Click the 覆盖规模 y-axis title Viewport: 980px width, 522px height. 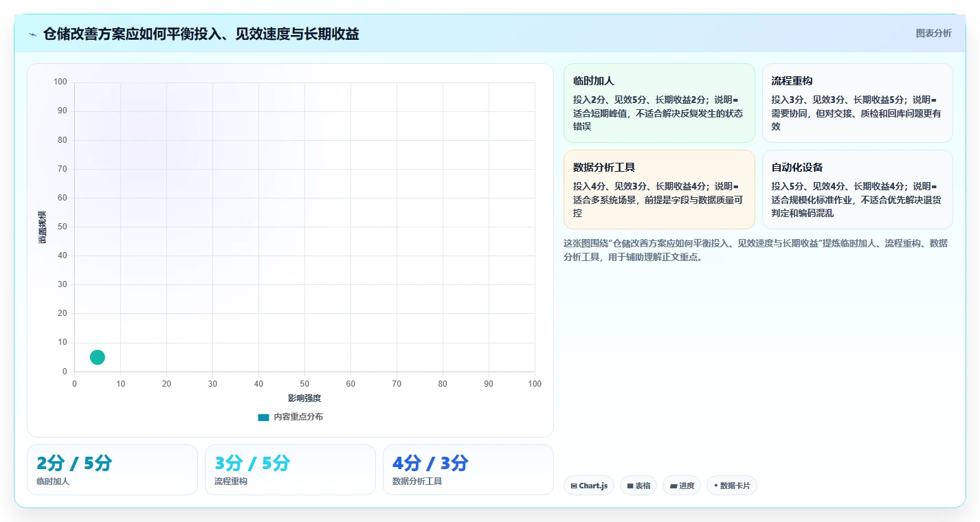pos(43,227)
